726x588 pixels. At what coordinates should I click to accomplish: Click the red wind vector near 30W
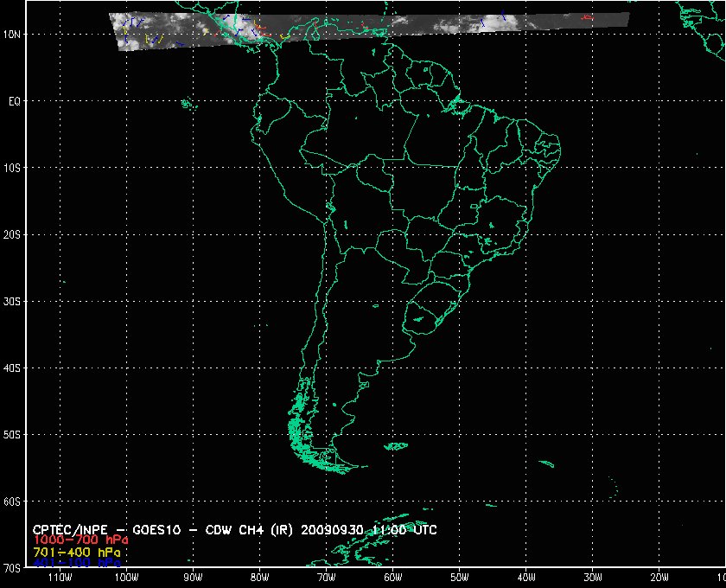tap(589, 16)
